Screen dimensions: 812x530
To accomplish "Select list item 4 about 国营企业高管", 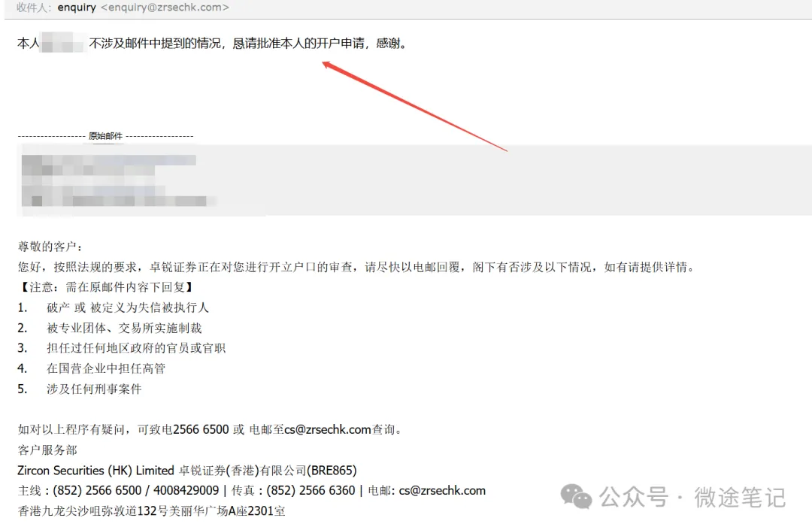I will (x=92, y=368).
